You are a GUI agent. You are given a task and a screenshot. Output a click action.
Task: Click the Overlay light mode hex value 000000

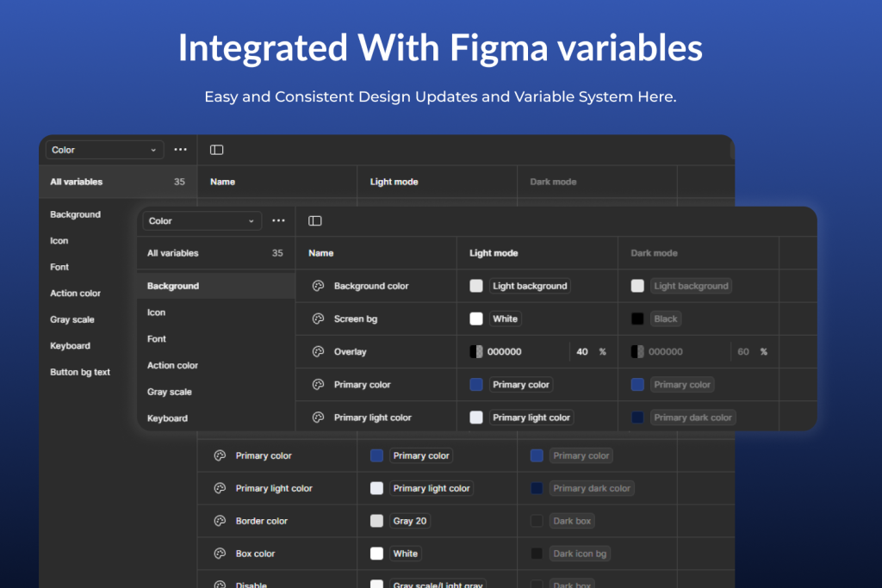[x=505, y=352]
